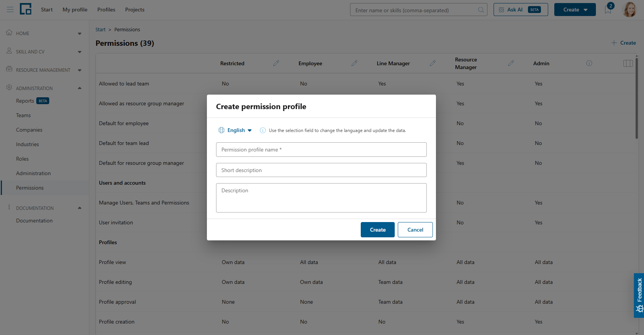Focus the Permission profile name field
The height and width of the screenshot is (335, 644).
pyautogui.click(x=321, y=150)
